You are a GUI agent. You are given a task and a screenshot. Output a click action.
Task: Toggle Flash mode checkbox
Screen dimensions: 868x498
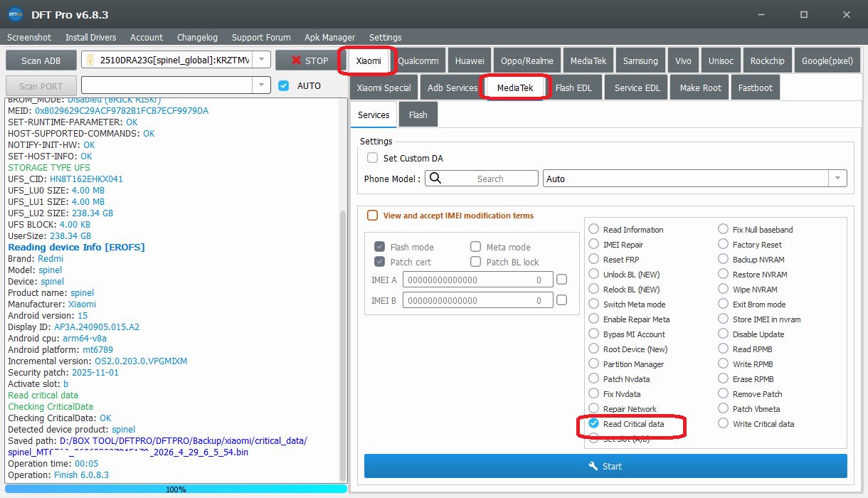point(379,247)
